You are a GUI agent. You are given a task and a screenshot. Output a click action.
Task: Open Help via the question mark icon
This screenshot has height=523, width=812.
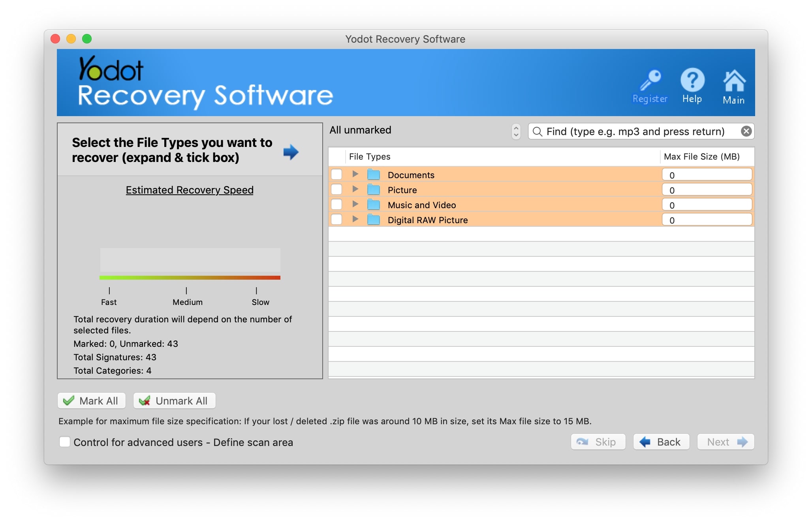tap(692, 80)
